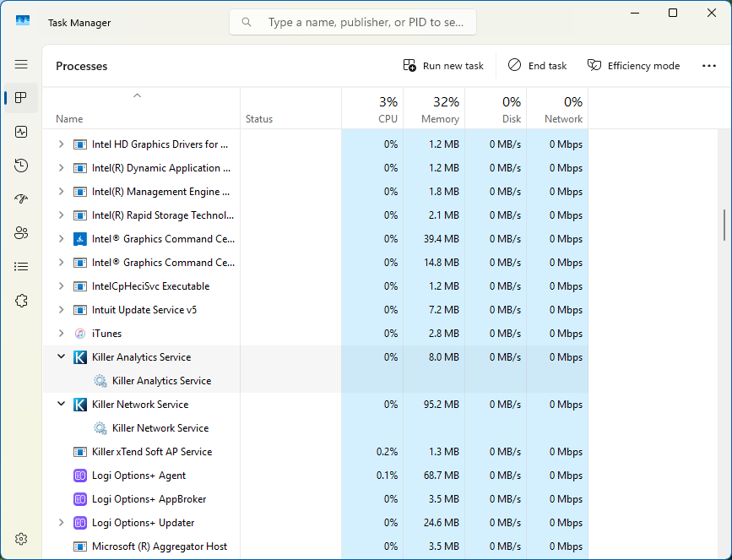
Task: Click the 0.2% CPU value
Action: [387, 452]
